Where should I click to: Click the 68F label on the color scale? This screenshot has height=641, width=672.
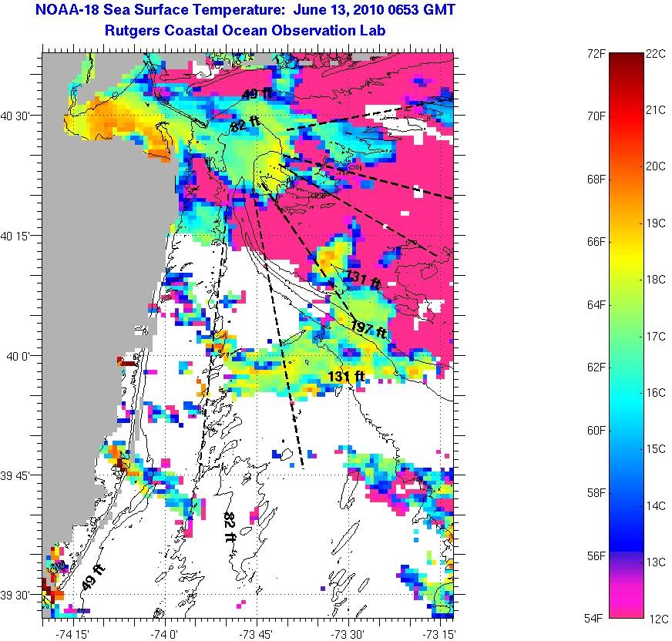[x=596, y=179]
